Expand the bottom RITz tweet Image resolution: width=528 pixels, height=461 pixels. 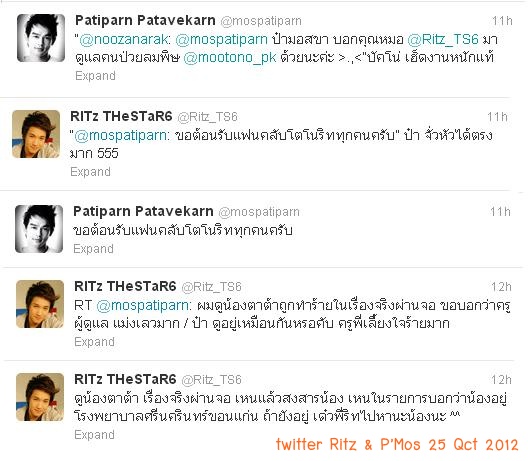(x=94, y=435)
